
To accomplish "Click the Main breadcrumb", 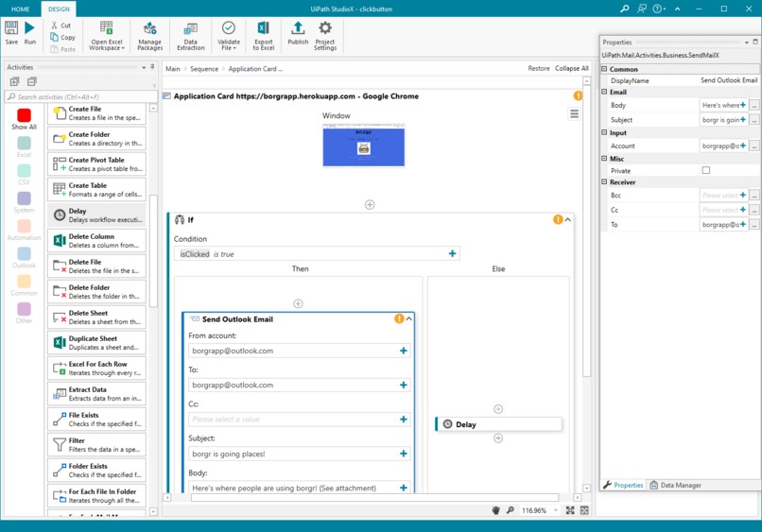I will click(x=172, y=68).
